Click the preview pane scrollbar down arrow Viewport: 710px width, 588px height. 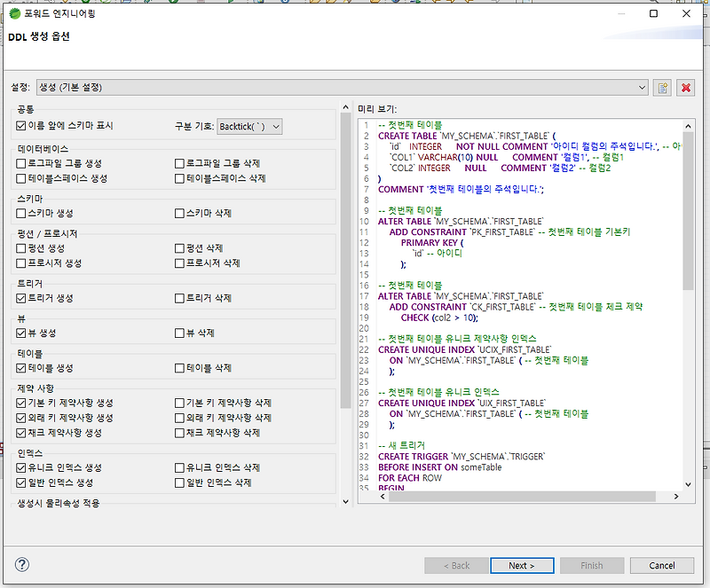[x=688, y=484]
